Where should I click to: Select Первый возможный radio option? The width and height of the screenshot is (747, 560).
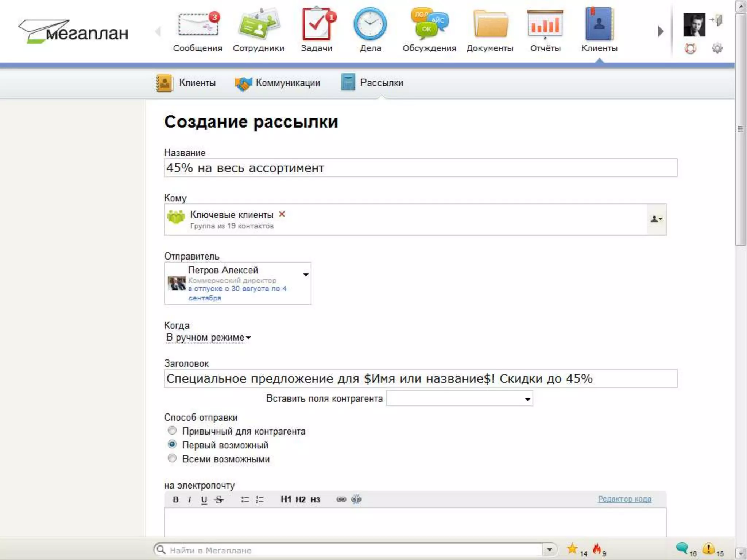pos(172,444)
